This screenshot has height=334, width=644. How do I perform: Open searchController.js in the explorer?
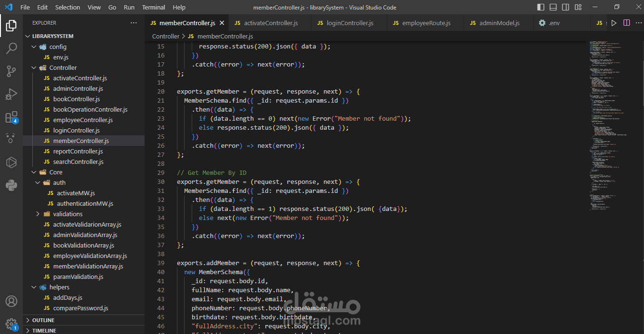84,162
